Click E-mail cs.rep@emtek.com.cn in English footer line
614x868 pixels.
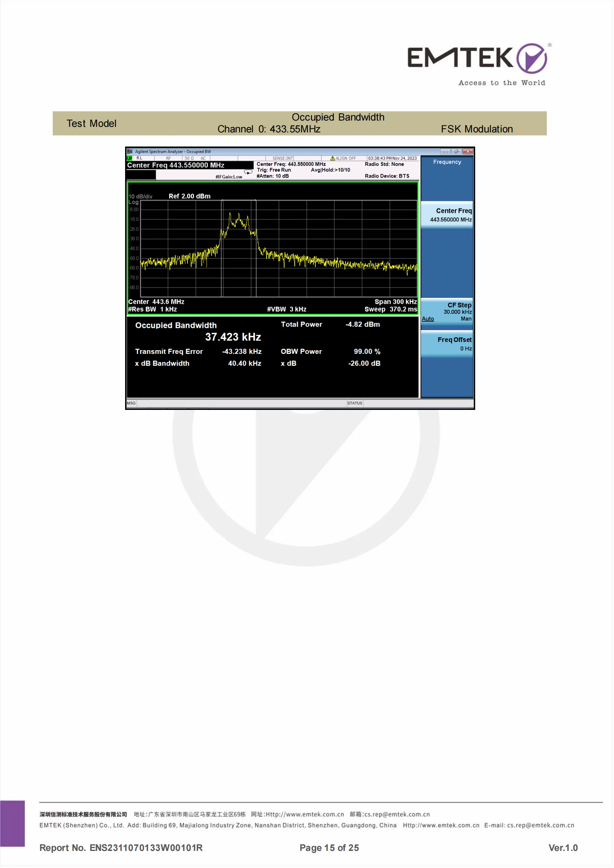coord(529,826)
